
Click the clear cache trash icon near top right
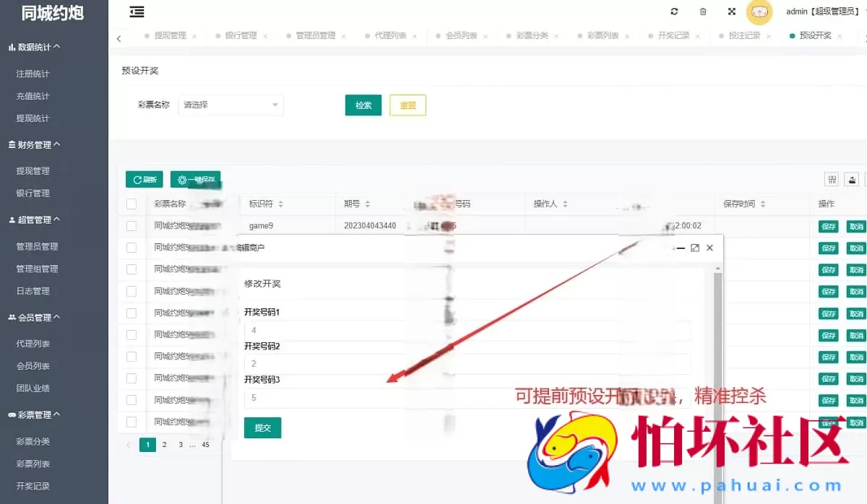(702, 12)
